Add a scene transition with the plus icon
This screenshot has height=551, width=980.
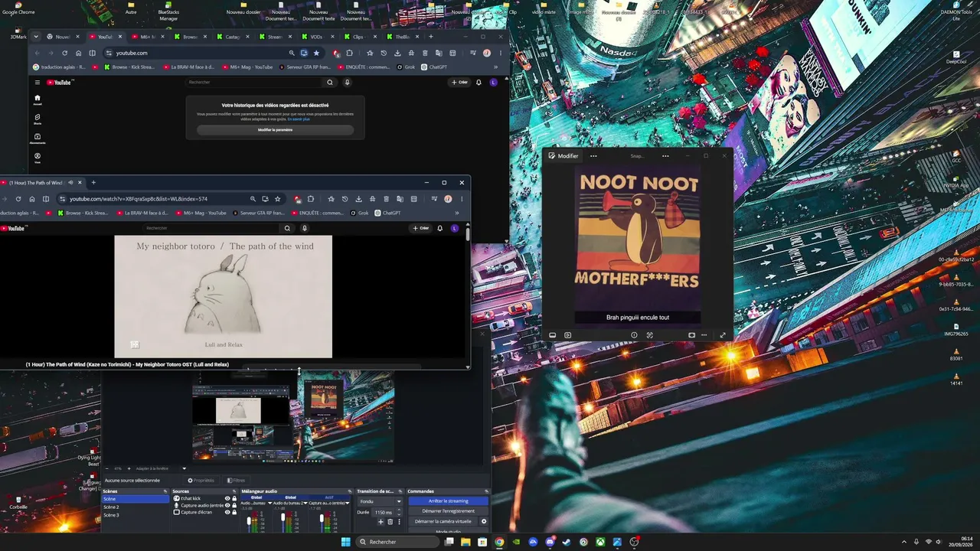pos(381,522)
